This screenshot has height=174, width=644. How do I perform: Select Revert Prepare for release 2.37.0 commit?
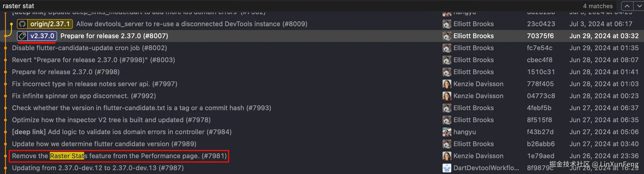[x=93, y=60]
